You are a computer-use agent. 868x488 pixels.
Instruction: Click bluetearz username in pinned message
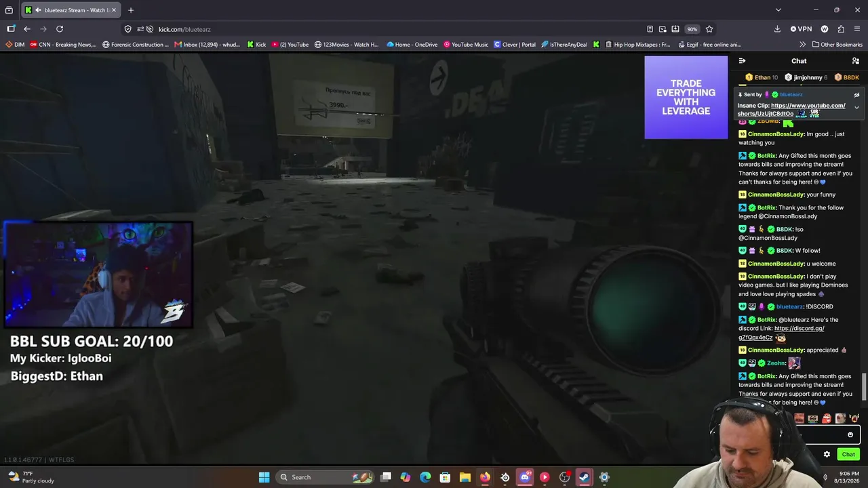[791, 95]
